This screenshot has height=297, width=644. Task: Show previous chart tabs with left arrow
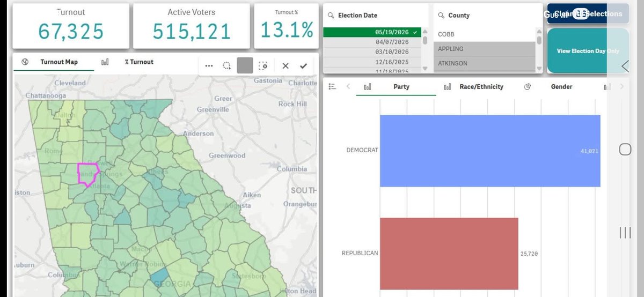(x=348, y=87)
